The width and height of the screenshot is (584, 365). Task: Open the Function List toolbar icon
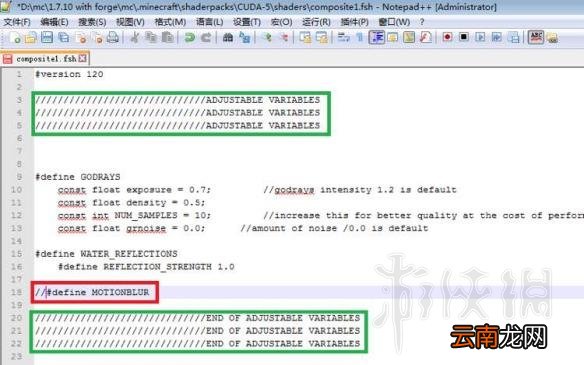pyautogui.click(x=425, y=37)
